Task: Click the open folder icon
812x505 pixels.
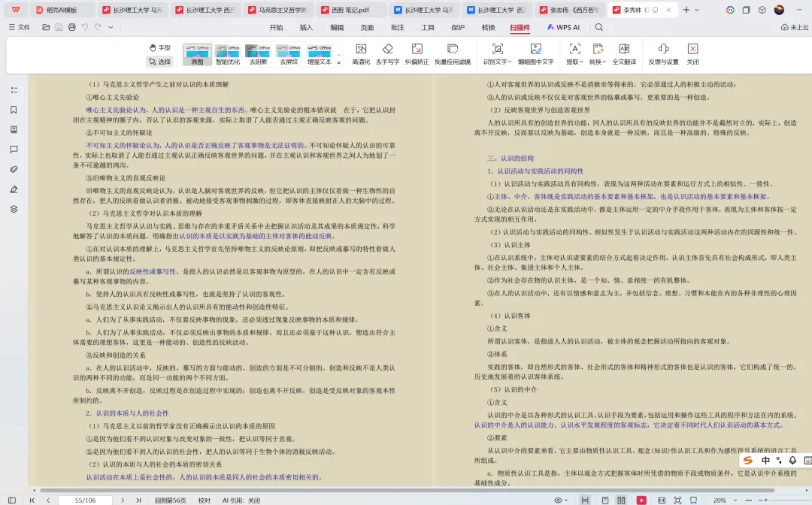Action: 46,27
